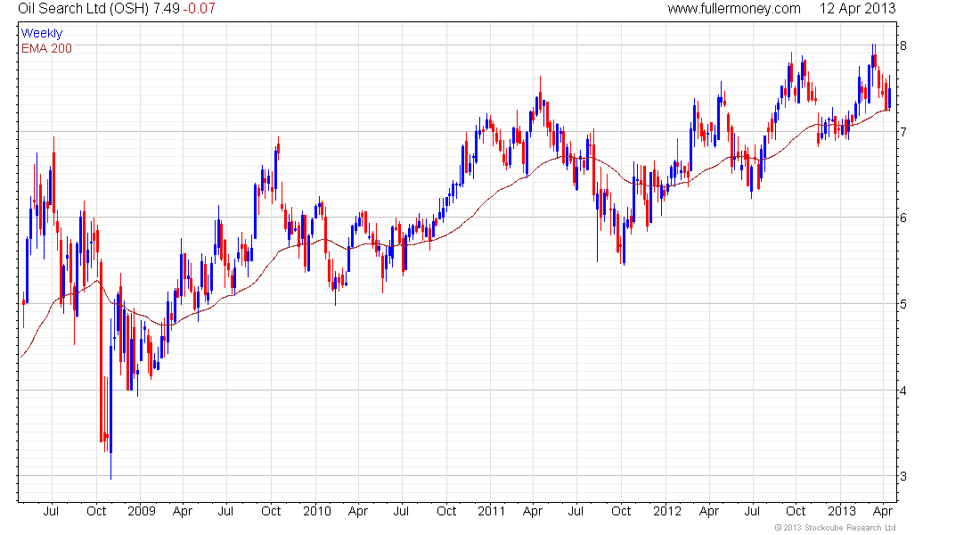Open the www.fullermoney.com source label
Screen dimensions: 980x535
[734, 9]
